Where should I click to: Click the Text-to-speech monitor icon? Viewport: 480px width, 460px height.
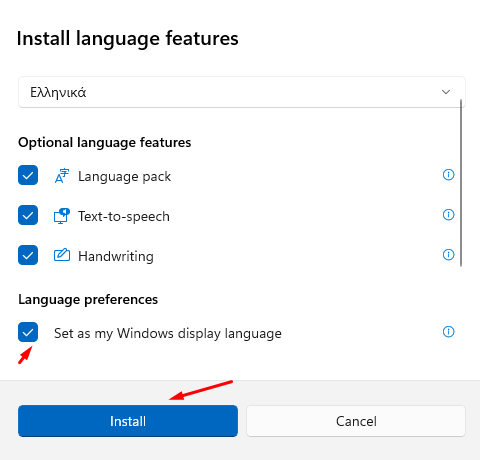62,216
